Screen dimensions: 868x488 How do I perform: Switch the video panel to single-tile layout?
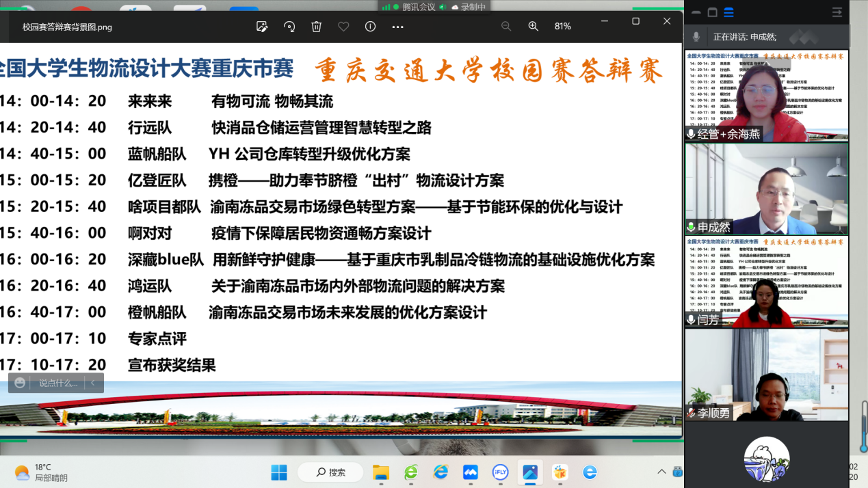click(x=712, y=12)
